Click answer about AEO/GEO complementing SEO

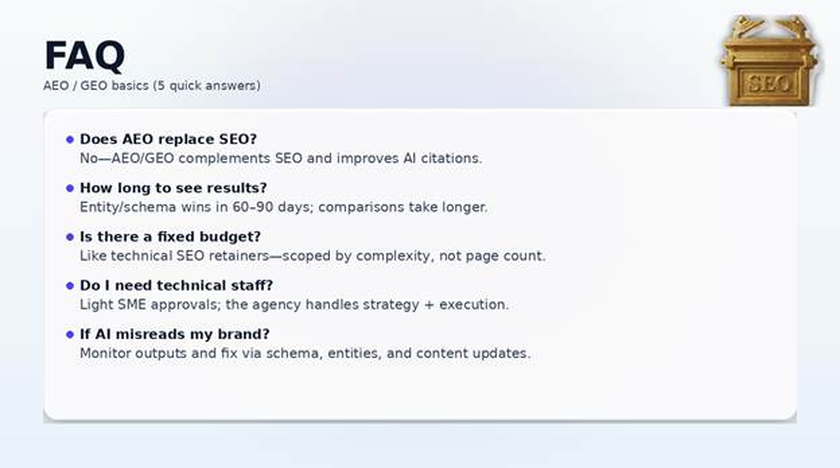280,158
